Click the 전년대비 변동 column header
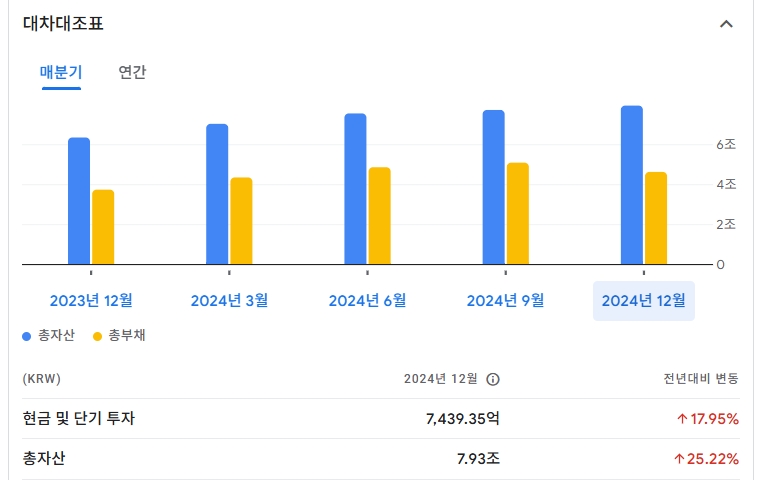 [x=701, y=379]
